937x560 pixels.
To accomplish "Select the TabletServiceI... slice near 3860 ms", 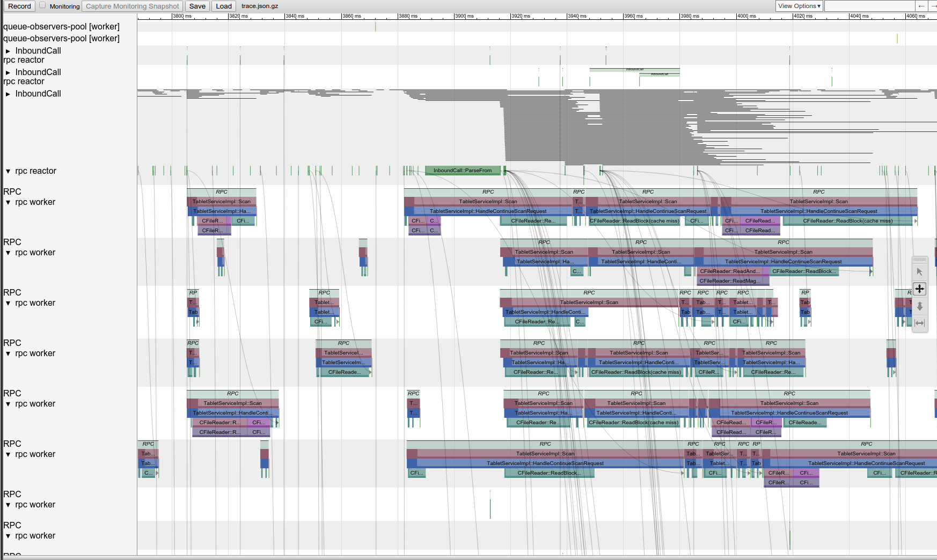I will coord(343,353).
